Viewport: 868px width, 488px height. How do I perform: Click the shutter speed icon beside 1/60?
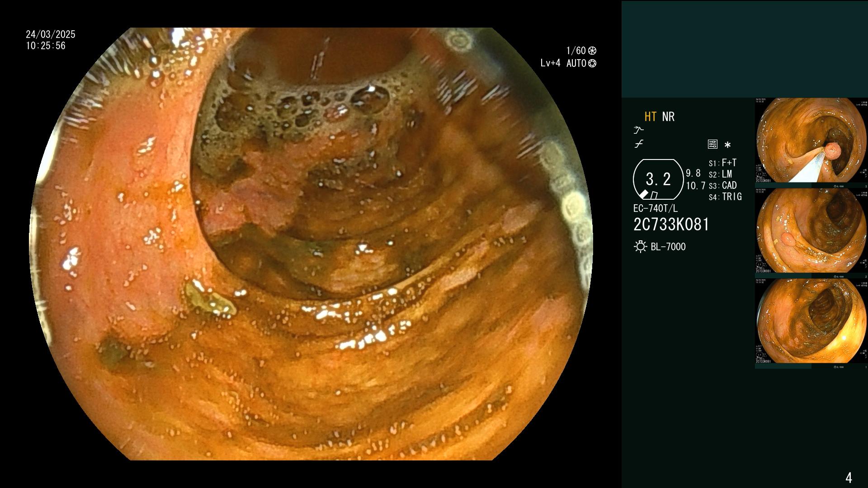[x=592, y=51]
